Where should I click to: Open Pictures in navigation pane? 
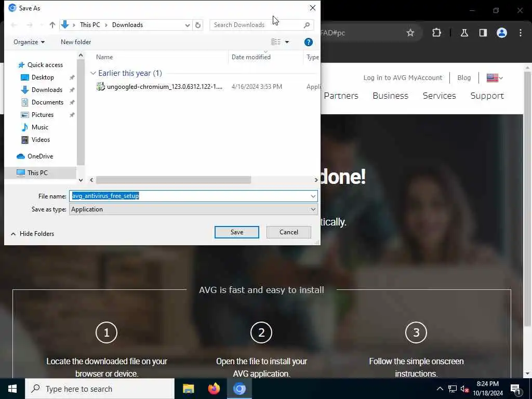click(x=43, y=115)
